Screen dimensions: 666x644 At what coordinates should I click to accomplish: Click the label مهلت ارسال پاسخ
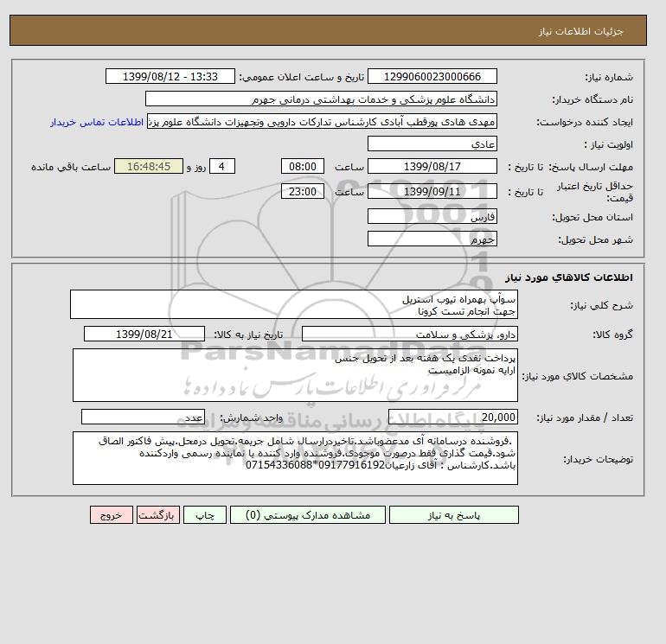click(592, 167)
